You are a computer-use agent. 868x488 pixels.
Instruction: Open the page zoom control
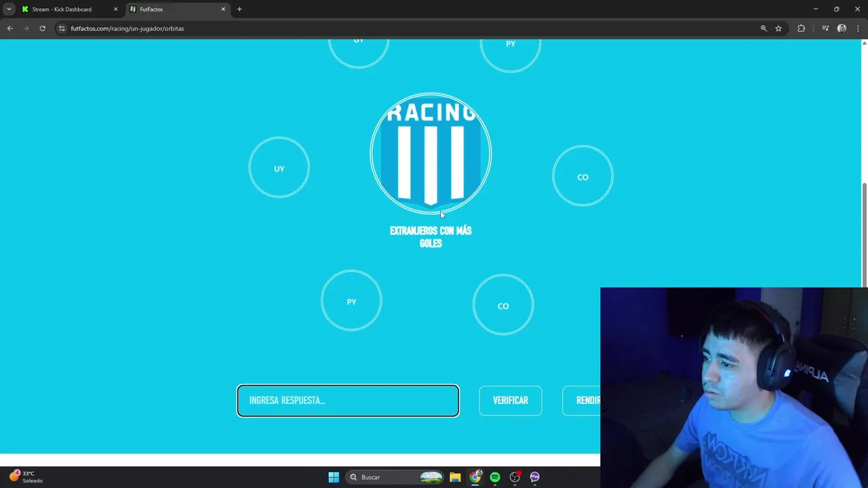coord(764,28)
